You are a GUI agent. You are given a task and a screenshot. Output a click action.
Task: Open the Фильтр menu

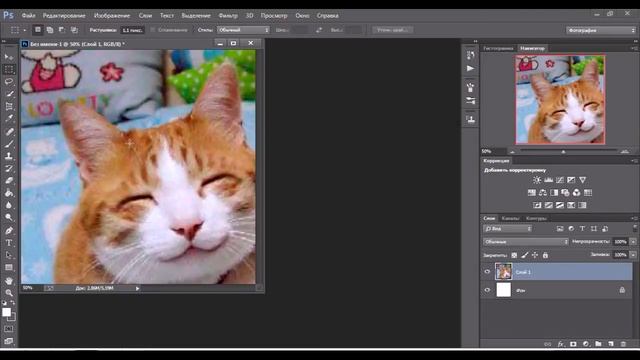tap(228, 16)
